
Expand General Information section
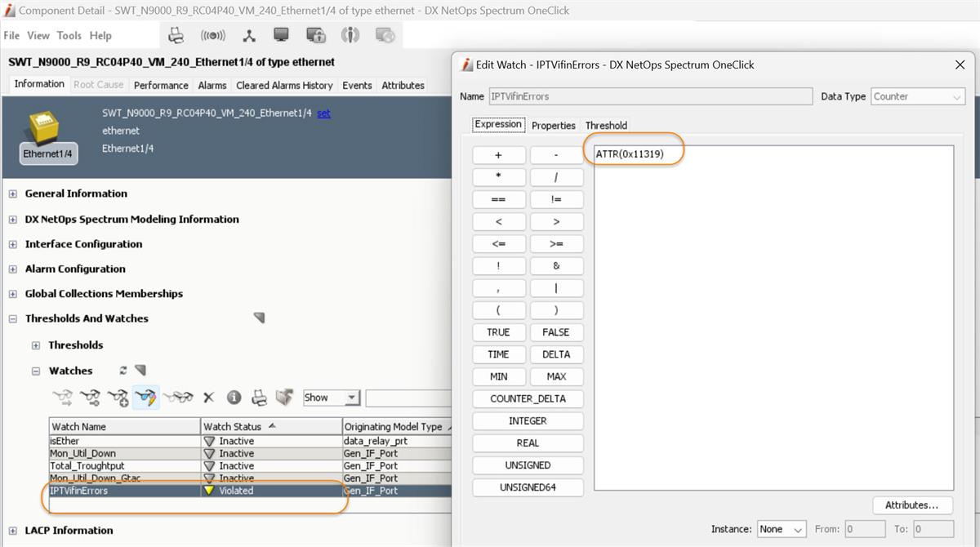pos(13,193)
